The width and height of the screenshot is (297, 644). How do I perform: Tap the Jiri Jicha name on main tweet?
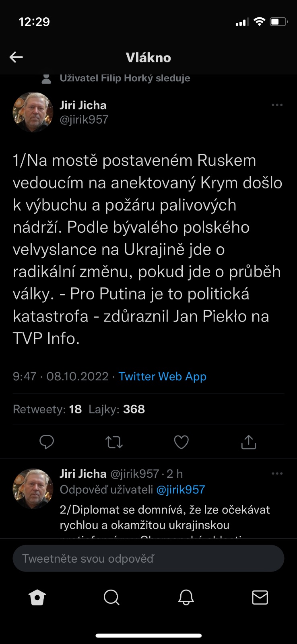click(x=83, y=105)
